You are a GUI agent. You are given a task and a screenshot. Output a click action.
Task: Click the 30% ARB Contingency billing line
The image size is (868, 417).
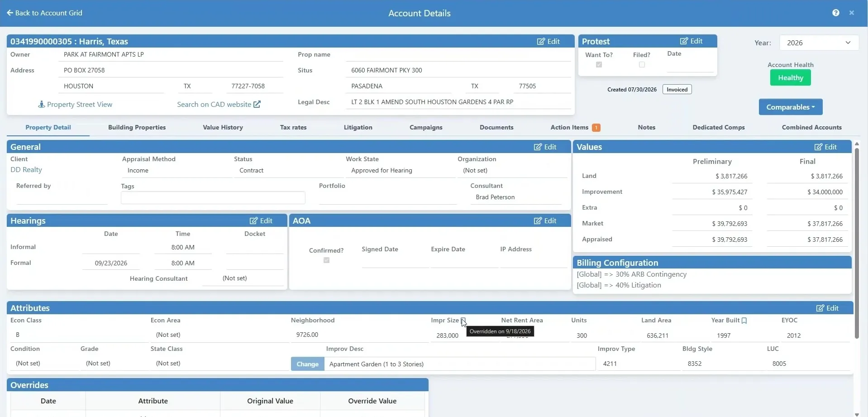[631, 274]
